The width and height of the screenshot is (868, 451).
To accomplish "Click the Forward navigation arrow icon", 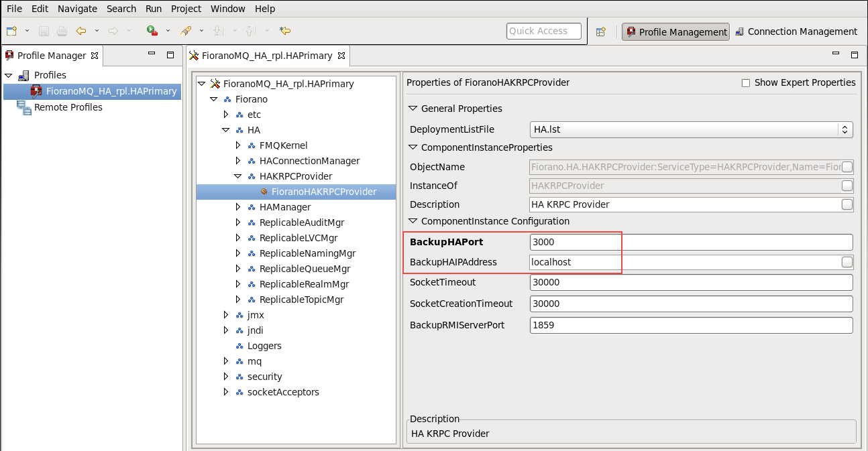I will pyautogui.click(x=113, y=31).
